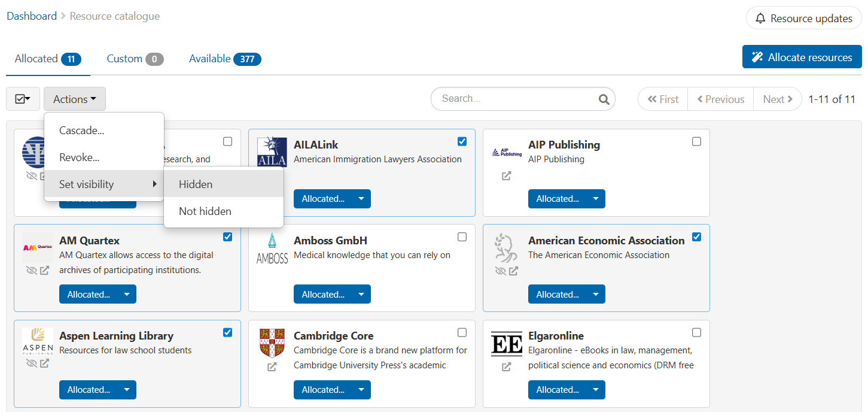This screenshot has height=412, width=868.
Task: Click the hidden-eye icon on AM Quartex card
Action: tap(32, 271)
